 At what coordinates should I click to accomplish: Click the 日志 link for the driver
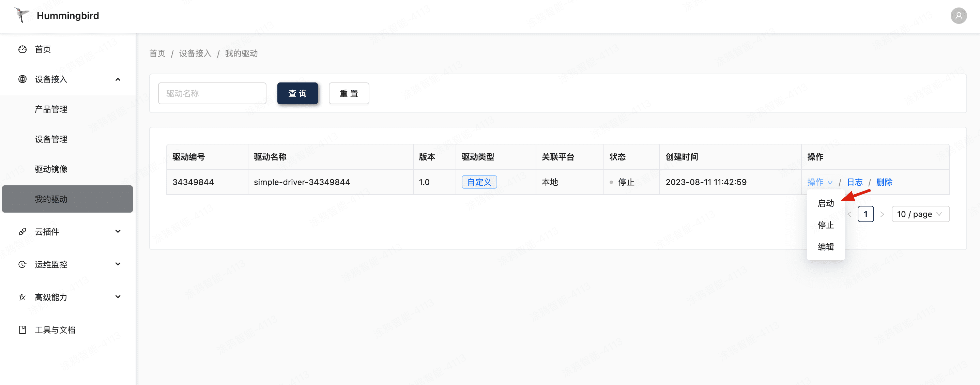(855, 182)
